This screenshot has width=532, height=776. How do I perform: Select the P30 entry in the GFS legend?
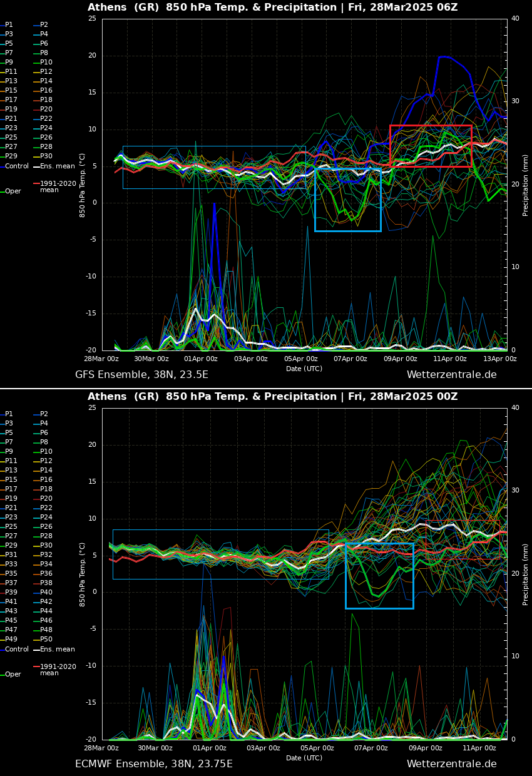click(46, 156)
